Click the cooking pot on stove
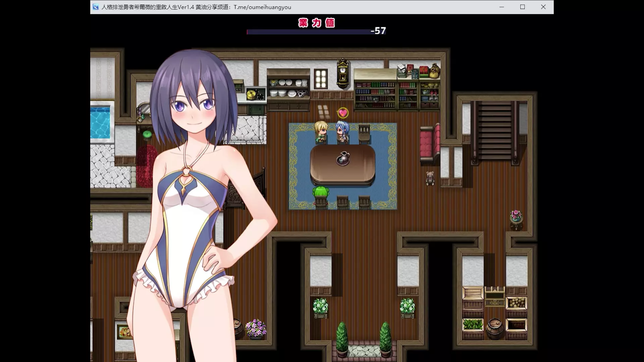 pyautogui.click(x=251, y=95)
